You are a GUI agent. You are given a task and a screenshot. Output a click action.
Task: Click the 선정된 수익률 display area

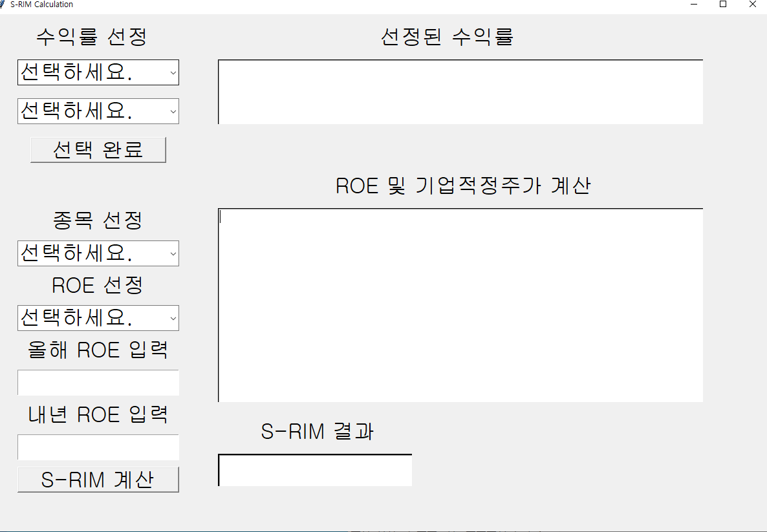point(460,91)
